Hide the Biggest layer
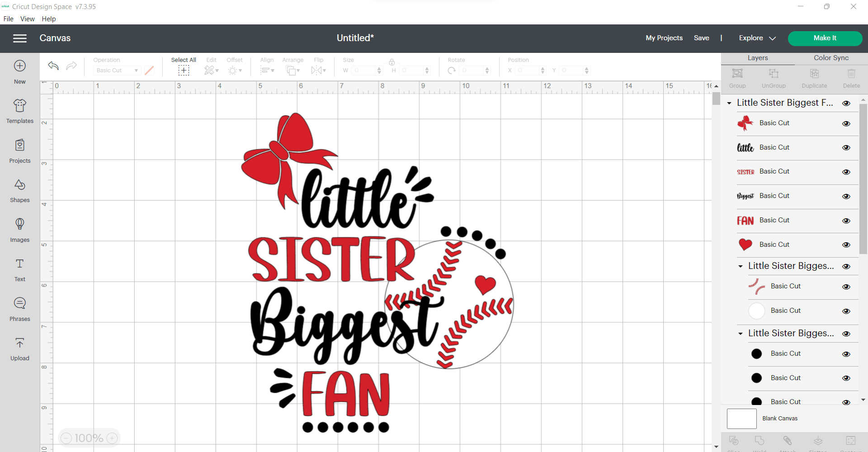Viewport: 868px width, 452px height. [x=846, y=196]
